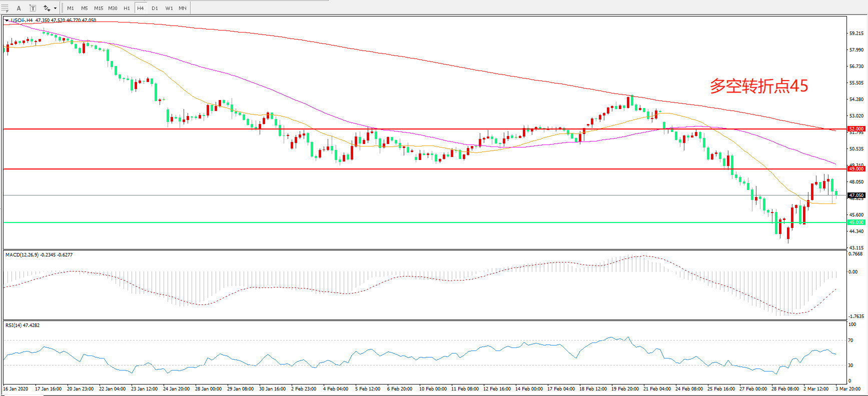868x396 pixels.
Task: Switch to MN monthly timeframe
Action: 183,8
